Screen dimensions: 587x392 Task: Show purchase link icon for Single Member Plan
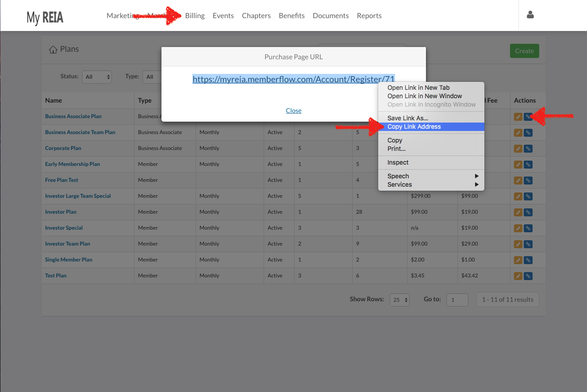pyautogui.click(x=528, y=260)
